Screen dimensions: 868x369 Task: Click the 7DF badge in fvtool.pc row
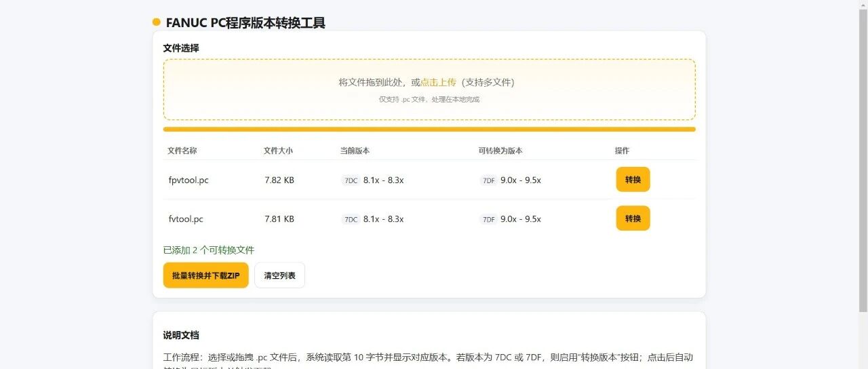point(488,219)
